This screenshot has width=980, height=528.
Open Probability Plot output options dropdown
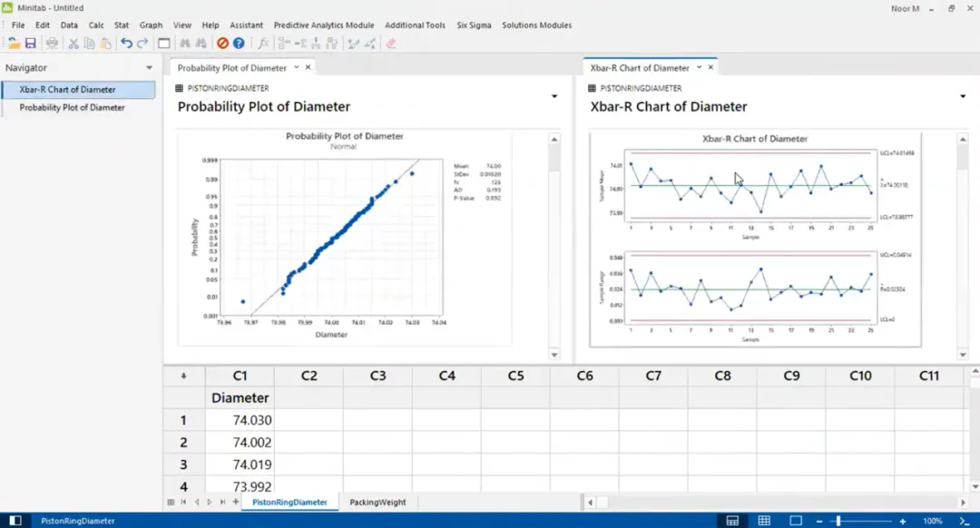click(554, 96)
